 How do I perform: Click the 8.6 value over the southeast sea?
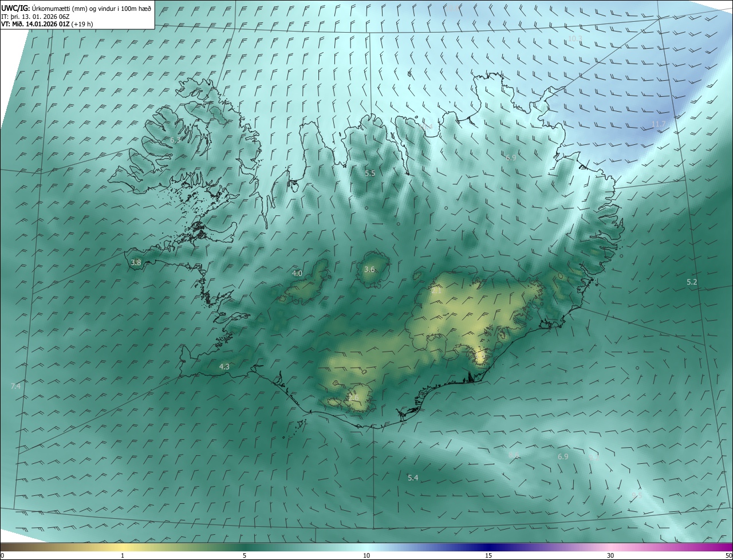pyautogui.click(x=514, y=455)
